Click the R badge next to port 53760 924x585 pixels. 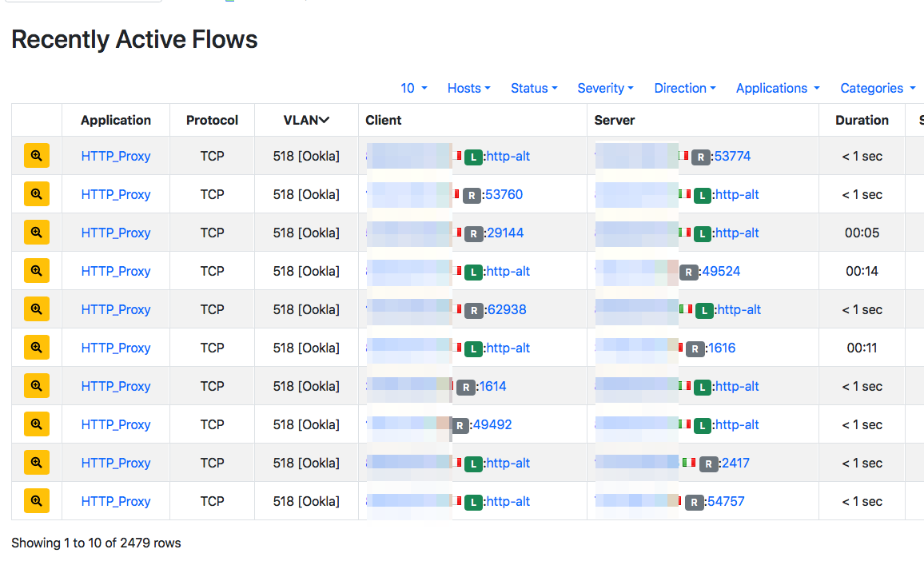[472, 195]
